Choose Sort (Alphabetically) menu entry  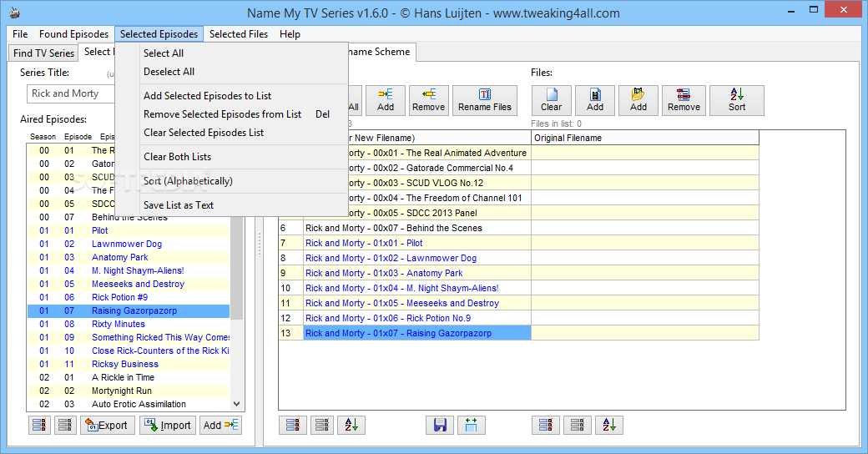pyautogui.click(x=231, y=181)
